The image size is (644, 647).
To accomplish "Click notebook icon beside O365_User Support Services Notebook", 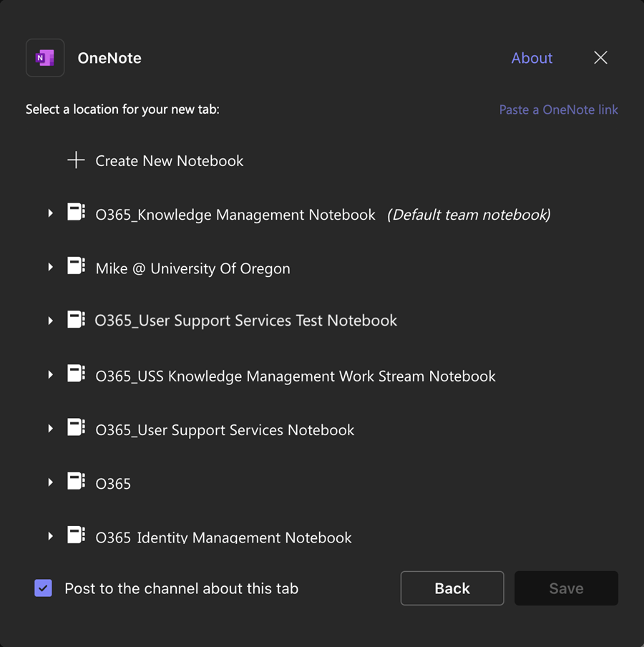I will pos(77,427).
